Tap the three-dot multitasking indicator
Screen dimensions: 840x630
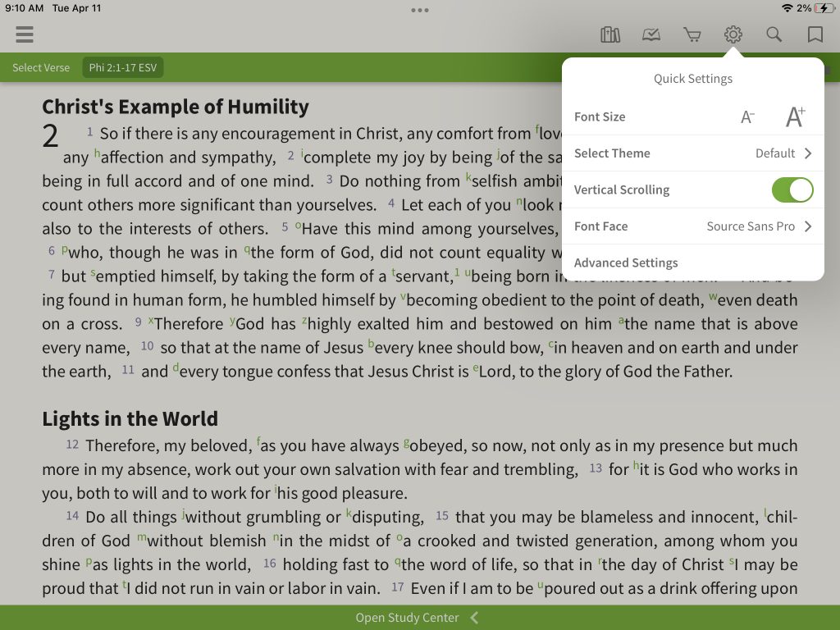coord(419,10)
